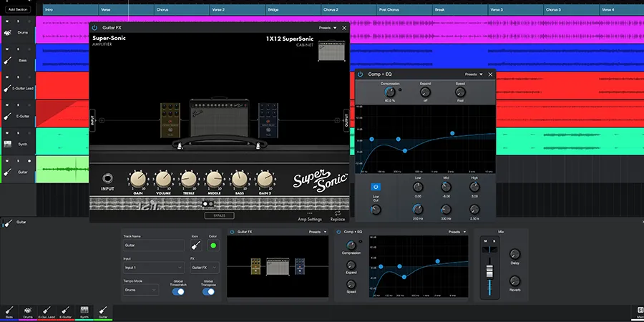This screenshot has height=322, width=644.
Task: Open the Drums channel in bottom bar
Action: click(28, 312)
